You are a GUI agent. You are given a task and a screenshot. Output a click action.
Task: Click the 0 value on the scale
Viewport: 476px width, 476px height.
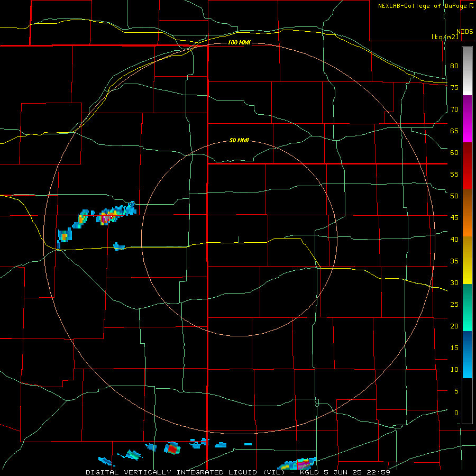[x=456, y=413]
